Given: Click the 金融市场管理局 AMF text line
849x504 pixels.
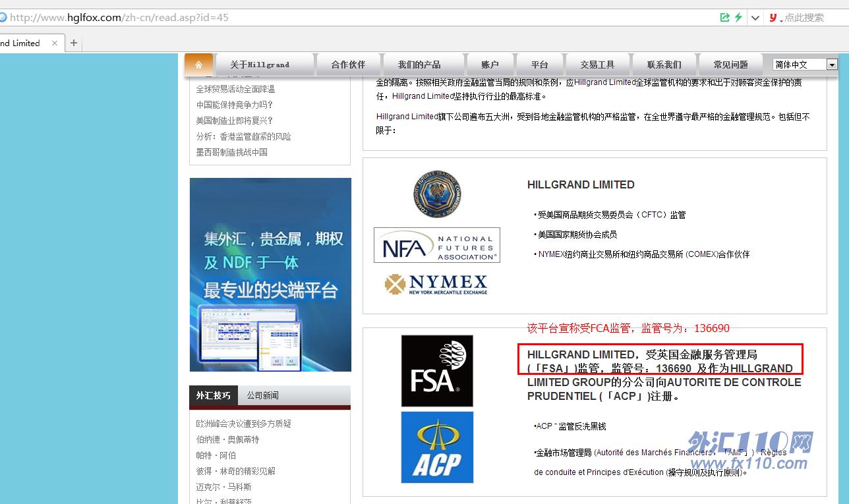Looking at the screenshot, I should tap(660, 453).
